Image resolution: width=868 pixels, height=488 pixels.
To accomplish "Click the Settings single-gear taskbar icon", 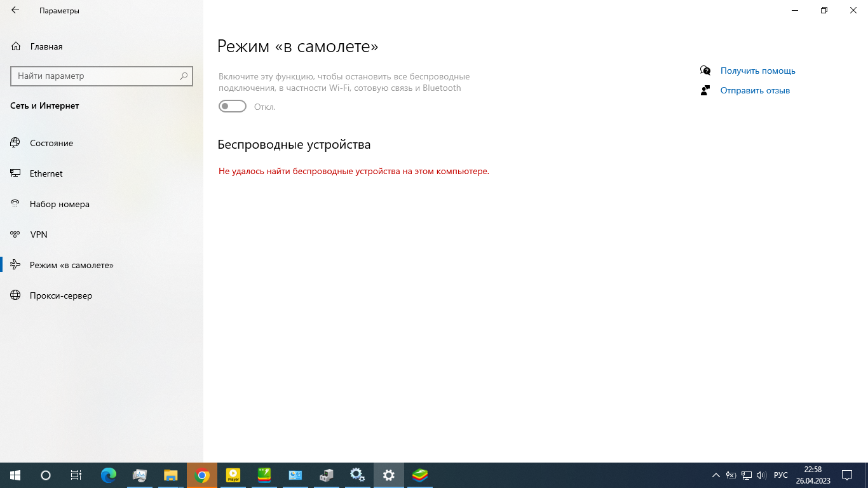I will tap(389, 475).
